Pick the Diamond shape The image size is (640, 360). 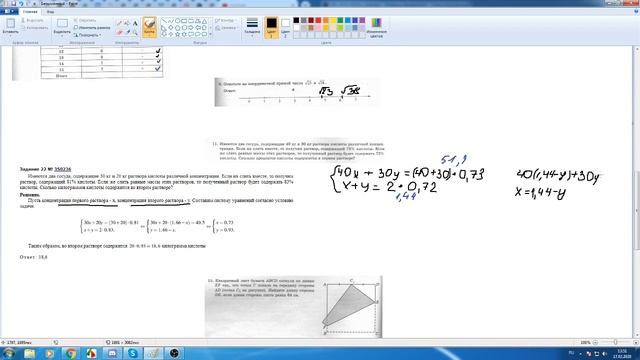coord(171,27)
